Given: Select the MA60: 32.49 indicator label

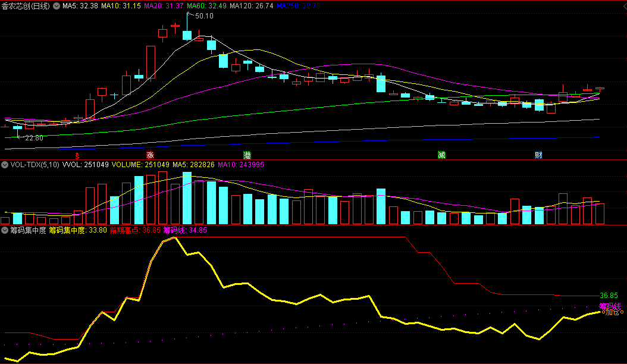Looking at the screenshot, I should coord(206,6).
